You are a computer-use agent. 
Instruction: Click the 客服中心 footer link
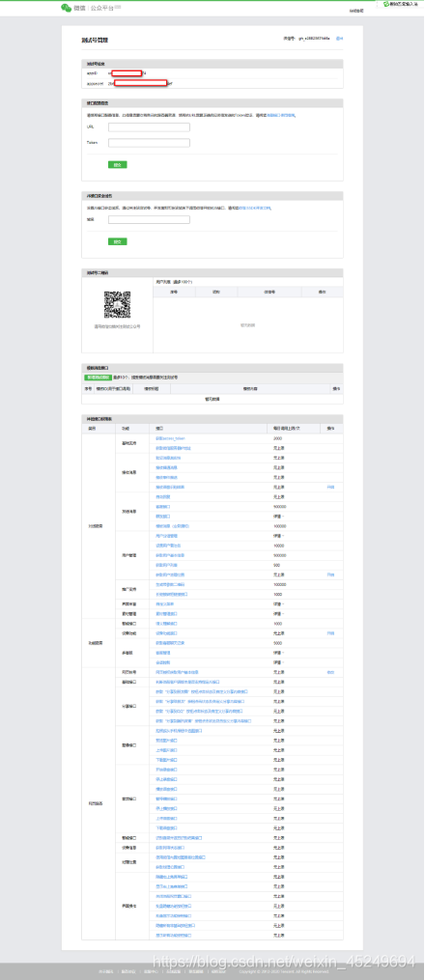[150, 971]
